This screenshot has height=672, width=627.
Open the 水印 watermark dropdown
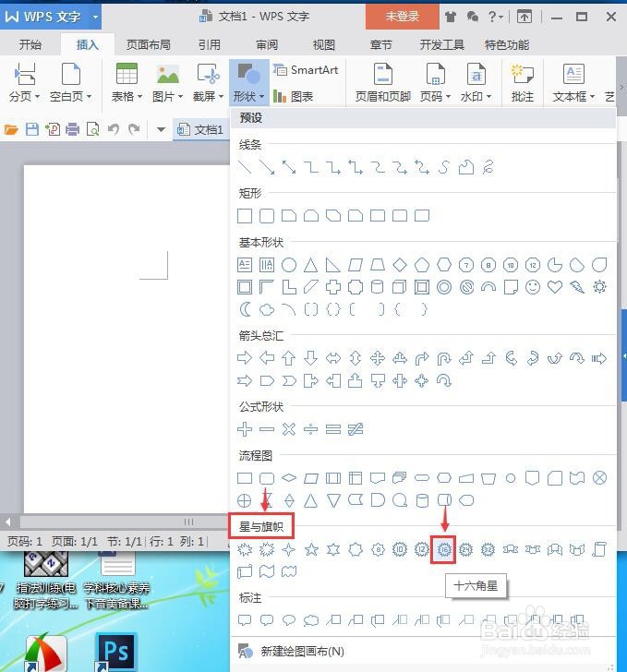coord(476,83)
